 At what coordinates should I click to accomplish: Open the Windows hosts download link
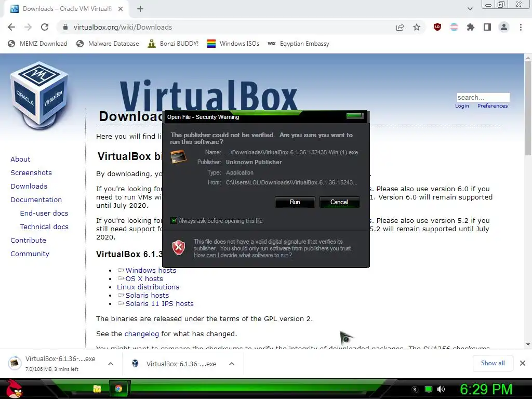pyautogui.click(x=151, y=270)
